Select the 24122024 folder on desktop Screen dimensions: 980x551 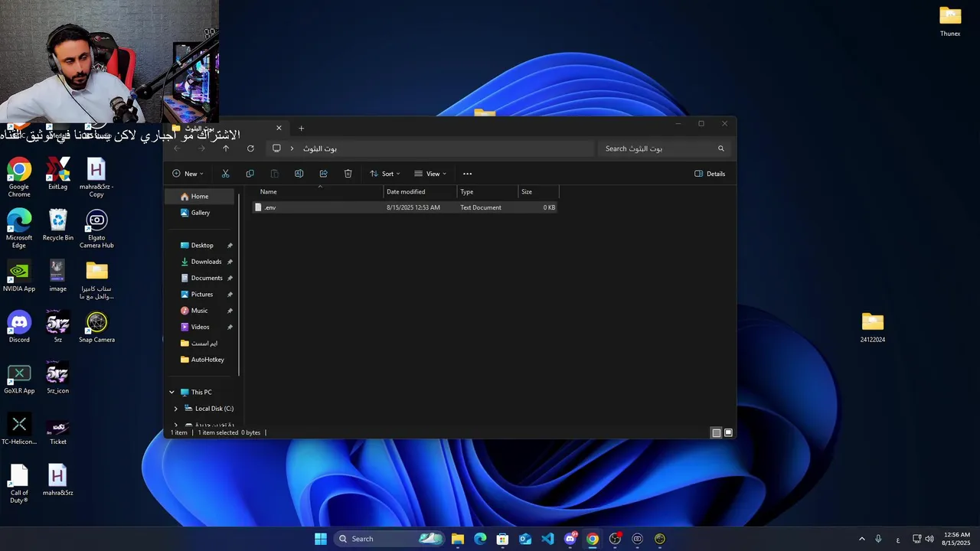[873, 328]
